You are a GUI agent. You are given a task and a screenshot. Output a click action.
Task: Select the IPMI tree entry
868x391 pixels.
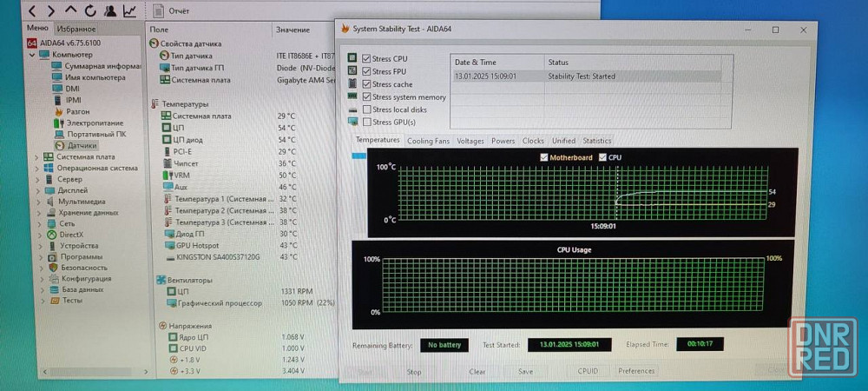point(73,100)
